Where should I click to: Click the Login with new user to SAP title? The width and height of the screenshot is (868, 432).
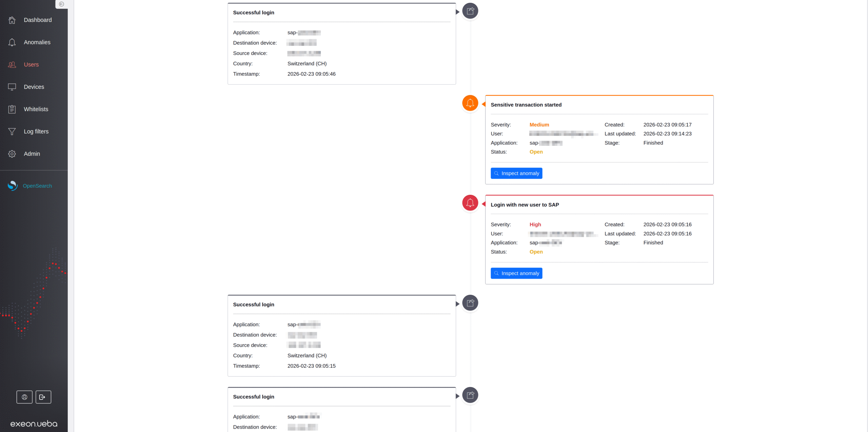(525, 205)
